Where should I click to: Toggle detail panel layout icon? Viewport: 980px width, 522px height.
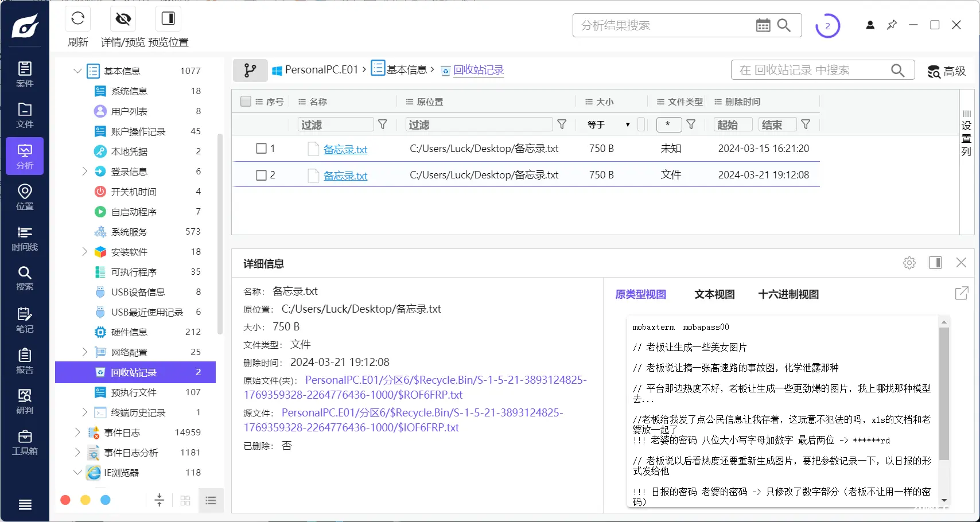point(935,263)
